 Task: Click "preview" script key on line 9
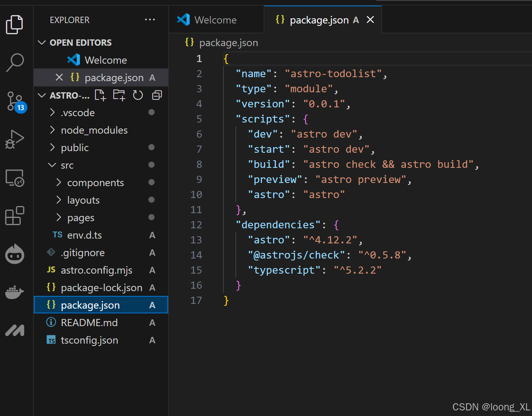point(275,179)
